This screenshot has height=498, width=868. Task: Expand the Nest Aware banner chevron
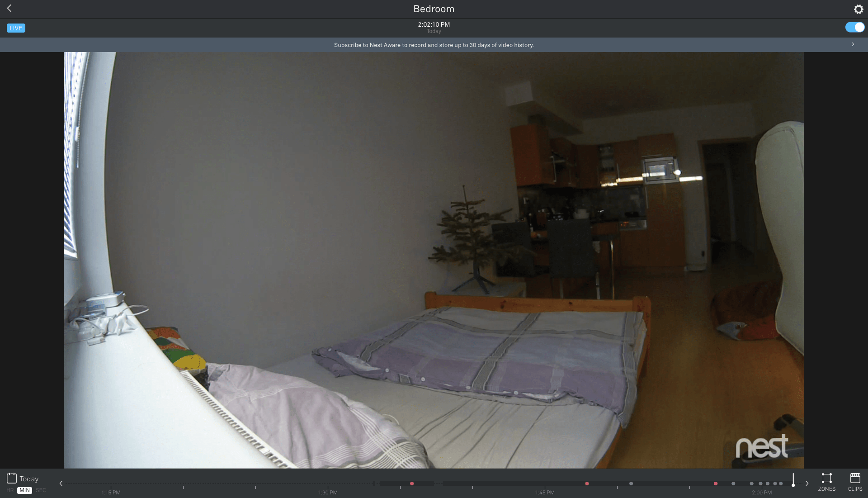(853, 44)
